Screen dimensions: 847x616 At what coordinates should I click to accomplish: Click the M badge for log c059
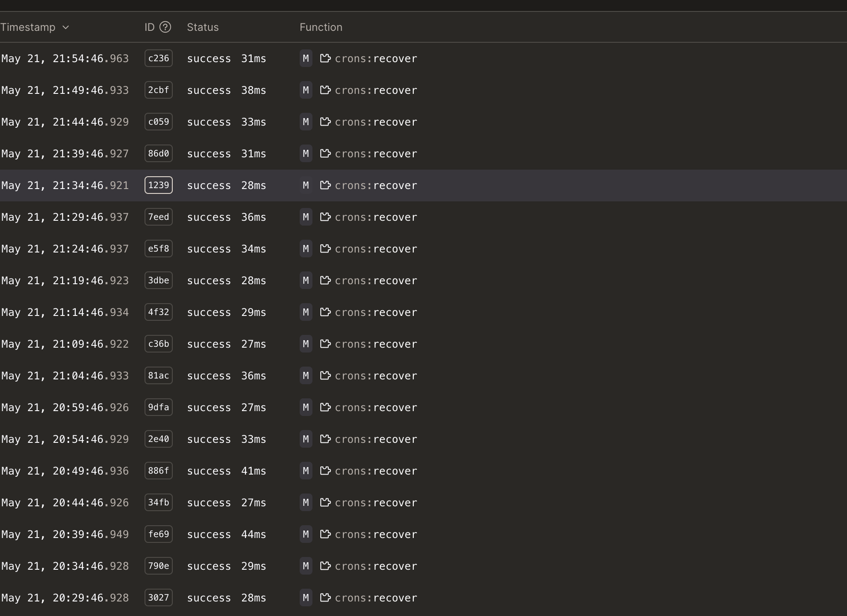[x=306, y=122]
